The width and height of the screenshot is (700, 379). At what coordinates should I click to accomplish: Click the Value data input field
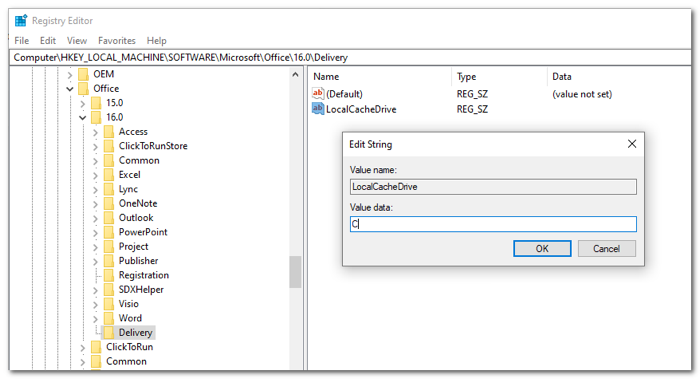coord(493,224)
